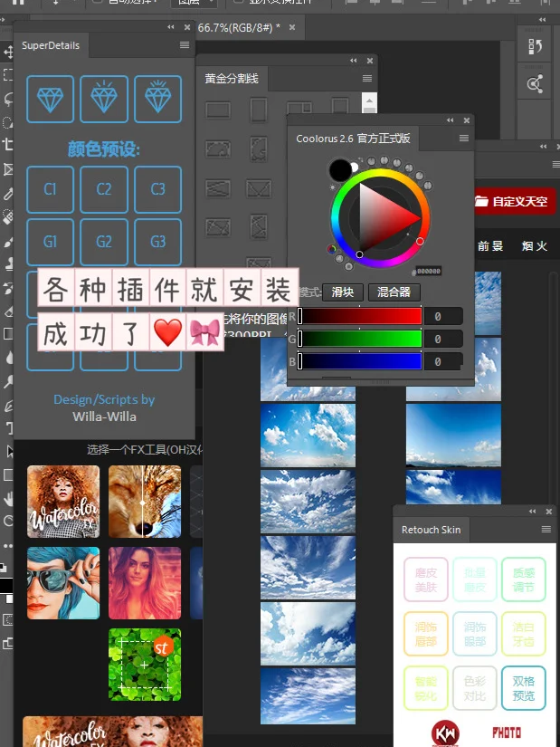The height and width of the screenshot is (747, 560).
Task: Click the 色彩对比 button
Action: pos(475,688)
